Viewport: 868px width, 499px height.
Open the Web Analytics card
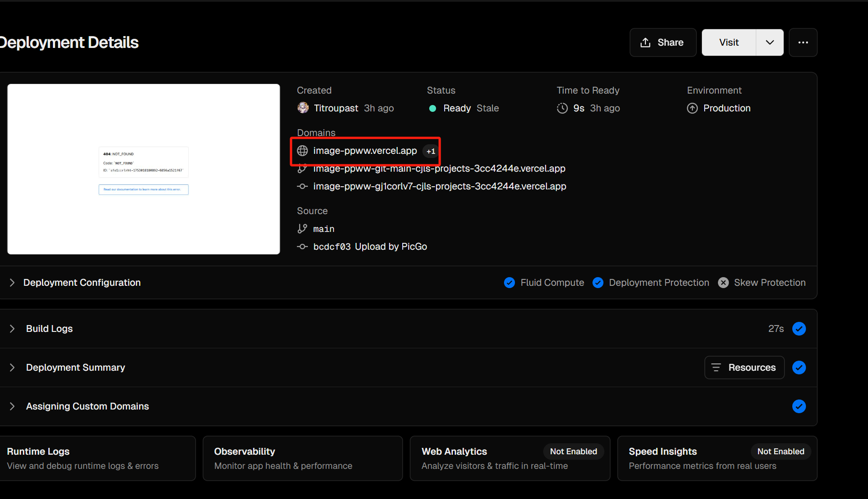pyautogui.click(x=510, y=458)
